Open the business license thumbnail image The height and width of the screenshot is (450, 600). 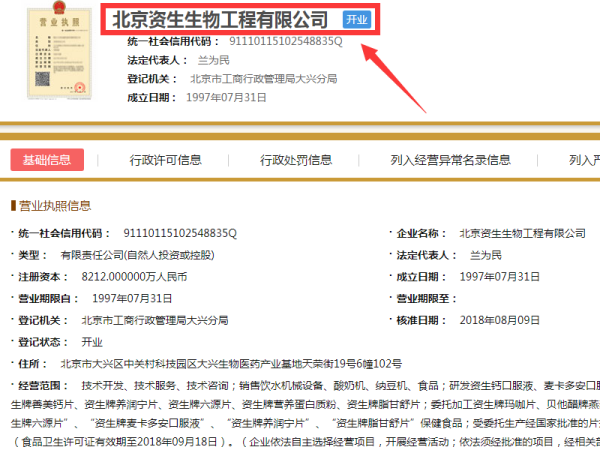click(59, 51)
